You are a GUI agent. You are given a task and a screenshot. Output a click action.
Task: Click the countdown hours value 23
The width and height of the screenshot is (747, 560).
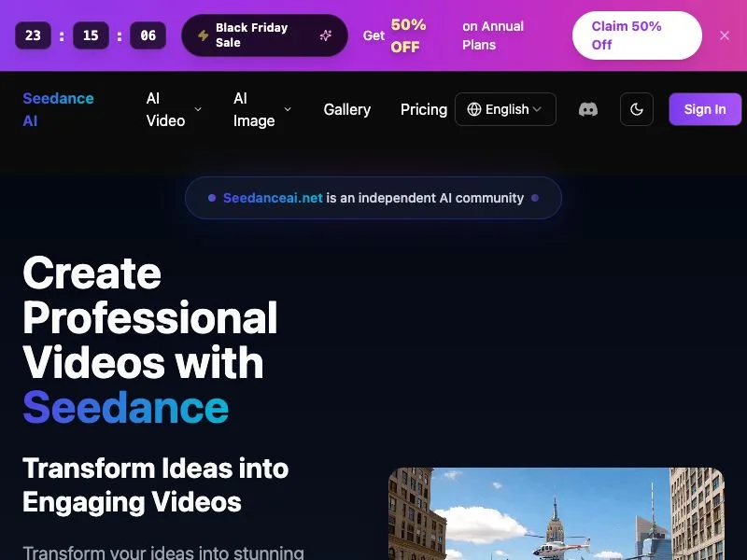(x=33, y=35)
